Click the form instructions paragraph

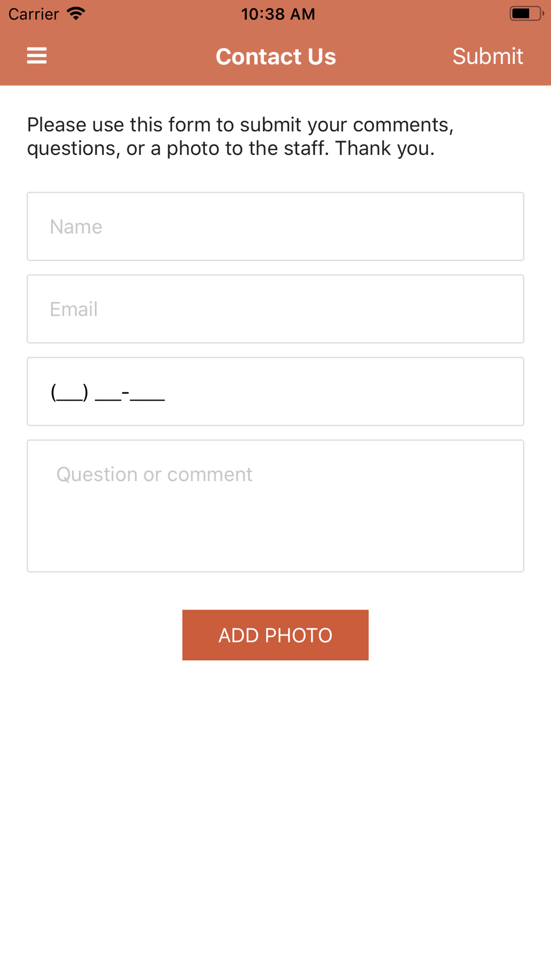(x=240, y=136)
